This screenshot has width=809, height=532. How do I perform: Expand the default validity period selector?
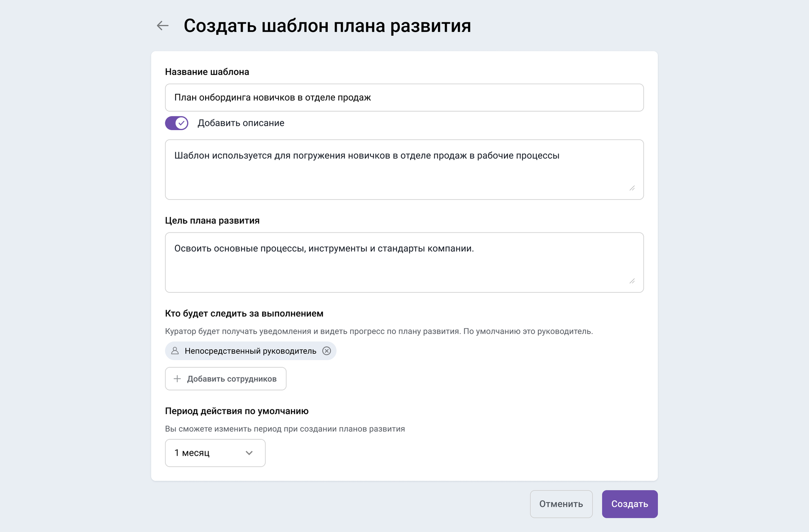click(x=215, y=453)
